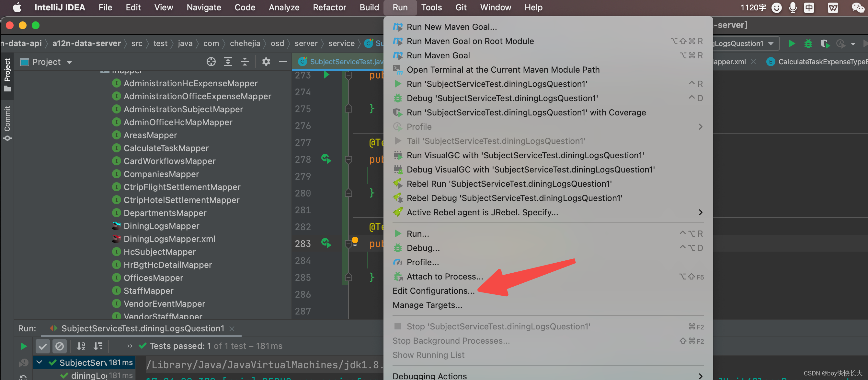
Task: Choose Debug VisualGC with SubjectServiceTest item
Action: [548, 170]
